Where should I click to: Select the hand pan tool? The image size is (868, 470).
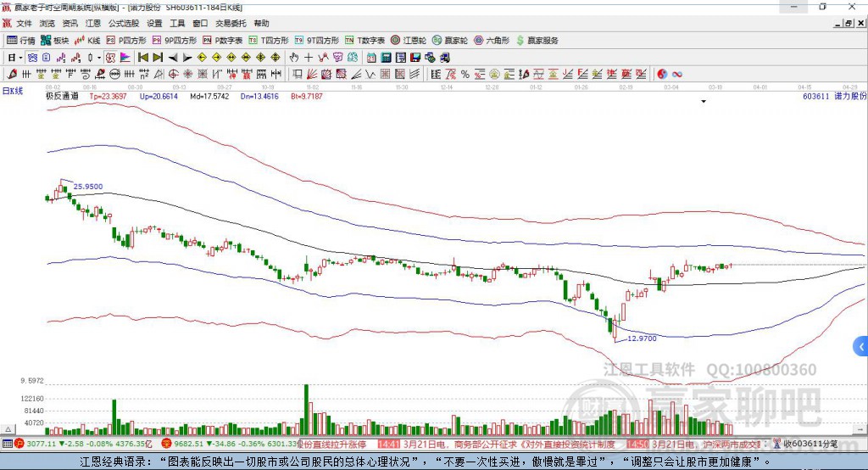(x=294, y=58)
